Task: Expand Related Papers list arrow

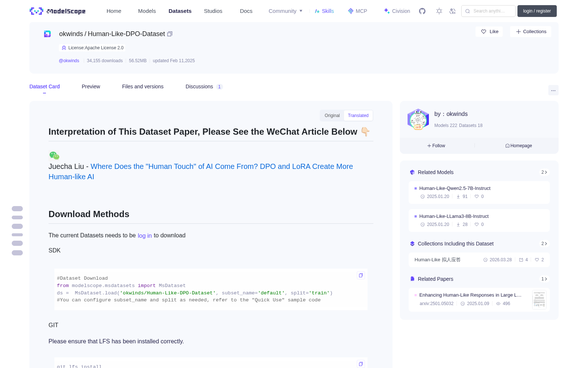Action: [x=544, y=279]
